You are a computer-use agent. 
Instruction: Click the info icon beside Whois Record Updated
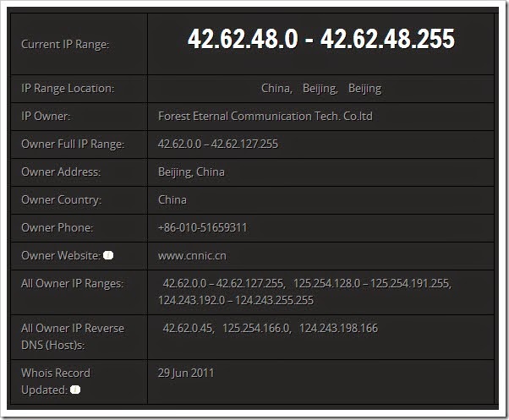pyautogui.click(x=75, y=390)
